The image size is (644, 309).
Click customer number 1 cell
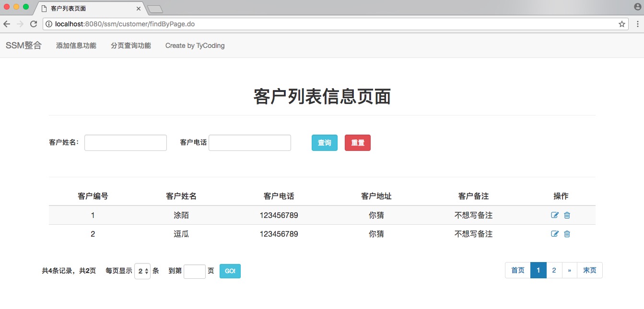click(x=93, y=215)
